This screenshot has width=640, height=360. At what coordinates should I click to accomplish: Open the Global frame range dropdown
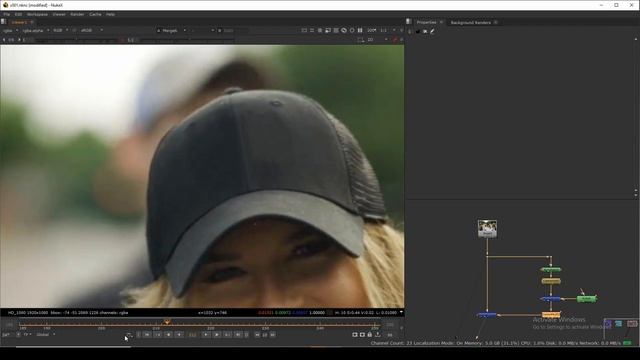tap(46, 335)
